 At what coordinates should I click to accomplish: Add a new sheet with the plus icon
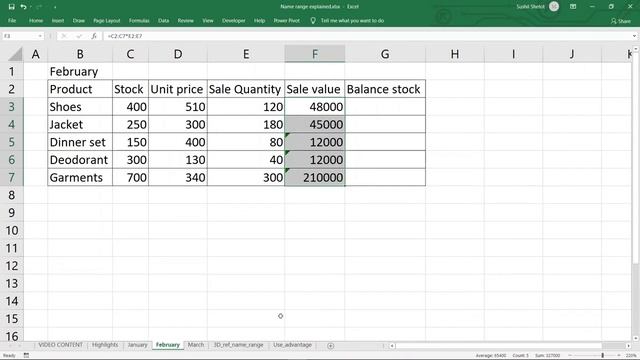coord(331,346)
